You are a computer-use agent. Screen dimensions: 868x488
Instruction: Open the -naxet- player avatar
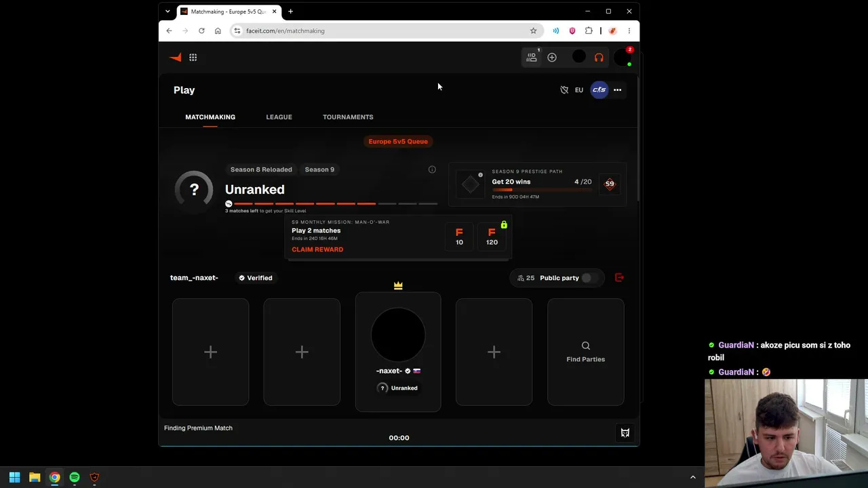(398, 335)
